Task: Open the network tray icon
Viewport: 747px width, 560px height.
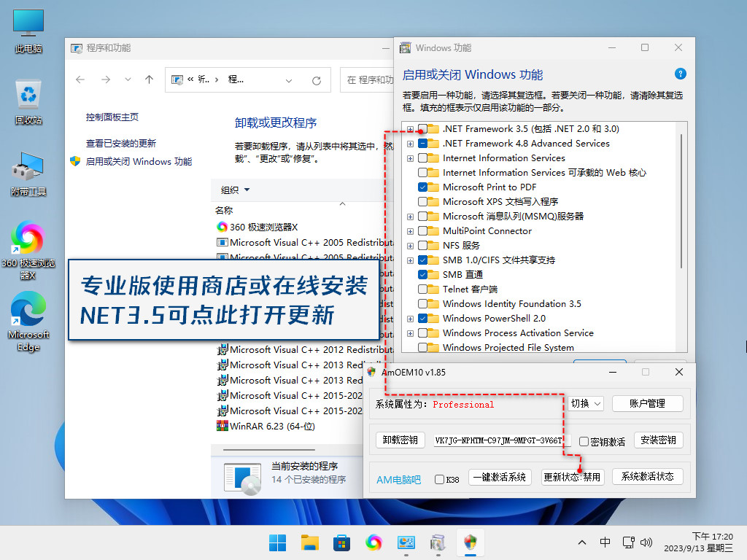Action: click(x=629, y=542)
